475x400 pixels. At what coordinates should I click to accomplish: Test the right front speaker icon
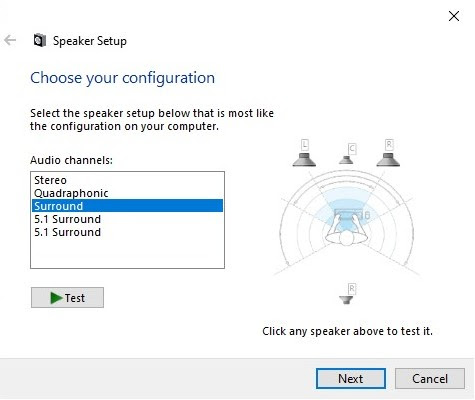tap(388, 160)
